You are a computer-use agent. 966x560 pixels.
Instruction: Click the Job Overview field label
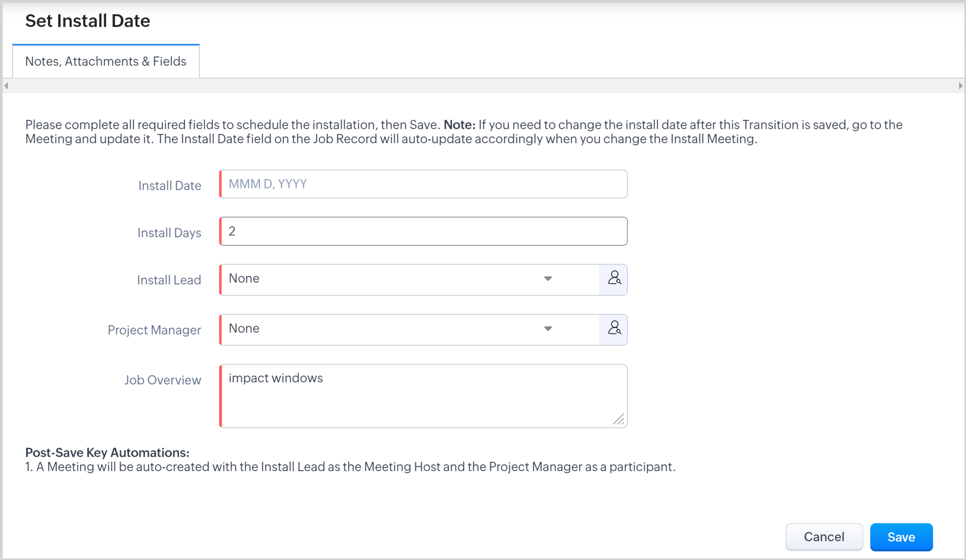pyautogui.click(x=163, y=380)
